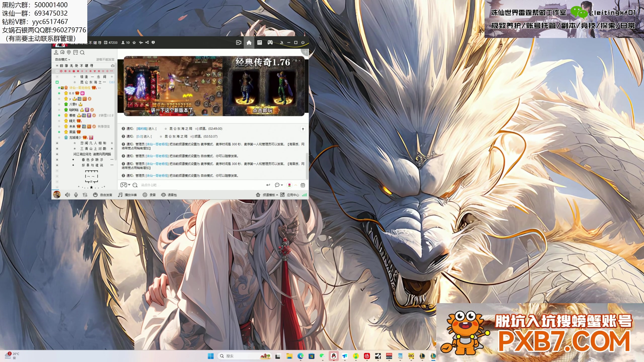
Task: Select user 黑猫 in the list
Action: point(72,132)
